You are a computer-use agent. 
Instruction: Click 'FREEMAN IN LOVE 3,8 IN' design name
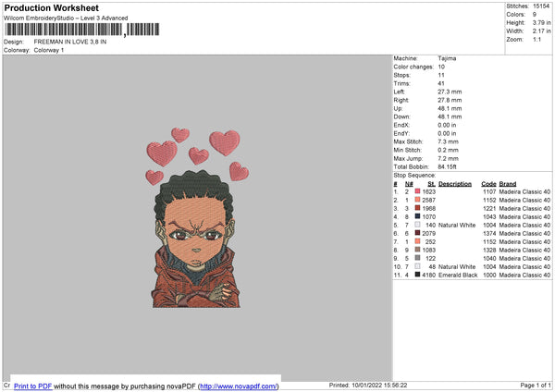tap(70, 42)
